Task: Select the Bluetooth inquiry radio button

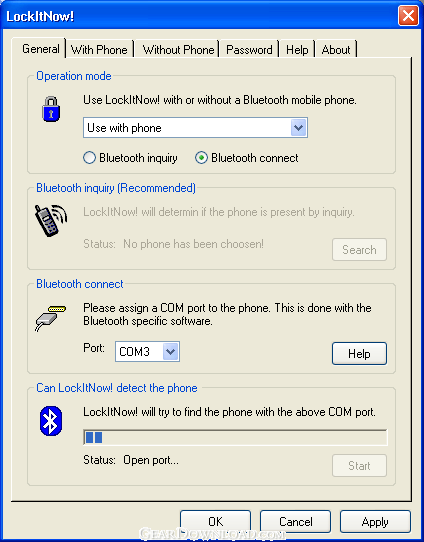Action: coord(89,158)
